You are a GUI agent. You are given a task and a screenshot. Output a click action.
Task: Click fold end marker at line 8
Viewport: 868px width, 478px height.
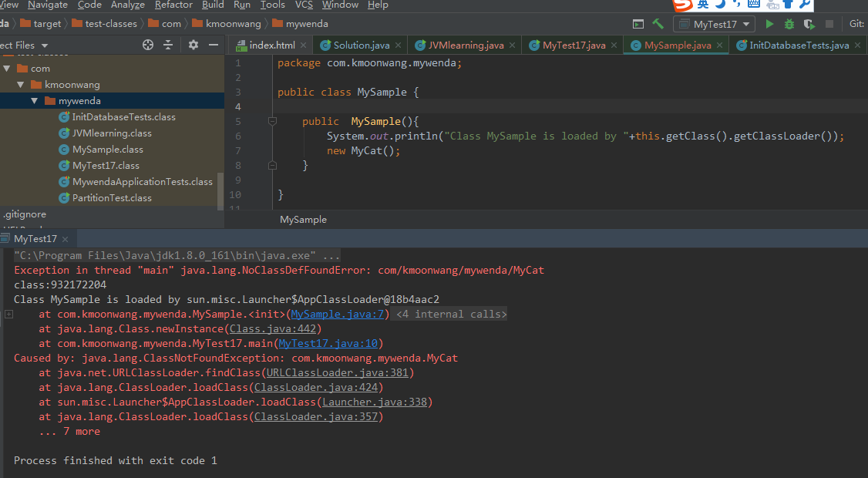pos(272,165)
